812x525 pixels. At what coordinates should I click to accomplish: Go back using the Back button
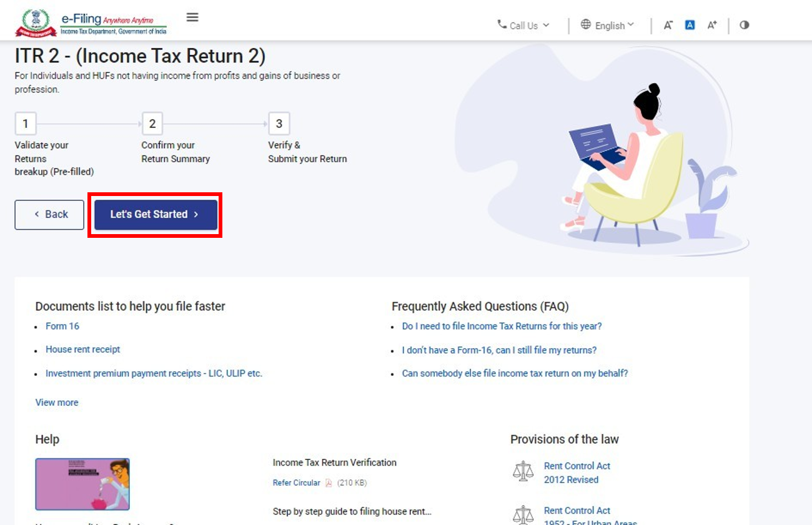click(x=49, y=215)
